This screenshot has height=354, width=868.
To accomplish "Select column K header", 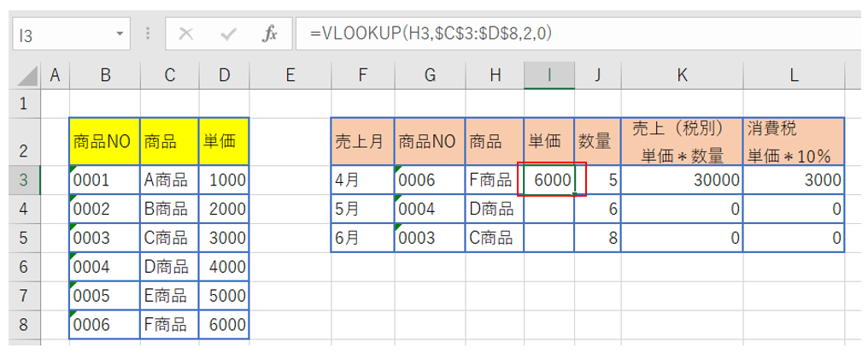I will pos(682,75).
